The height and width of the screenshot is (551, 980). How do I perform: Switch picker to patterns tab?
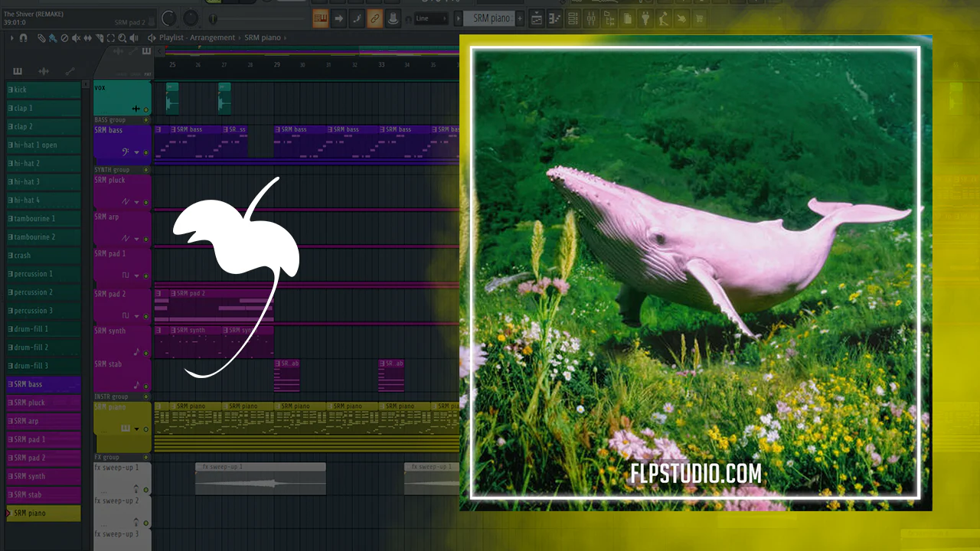tap(18, 71)
